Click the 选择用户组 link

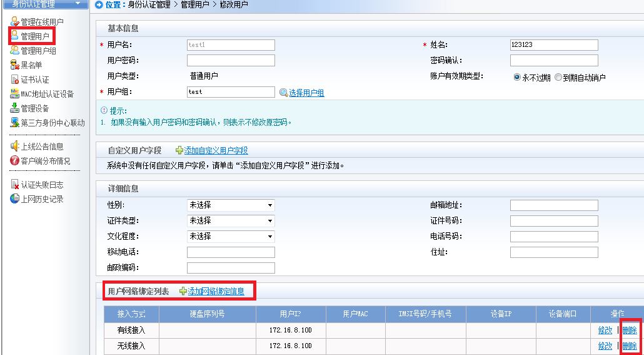[x=306, y=93]
